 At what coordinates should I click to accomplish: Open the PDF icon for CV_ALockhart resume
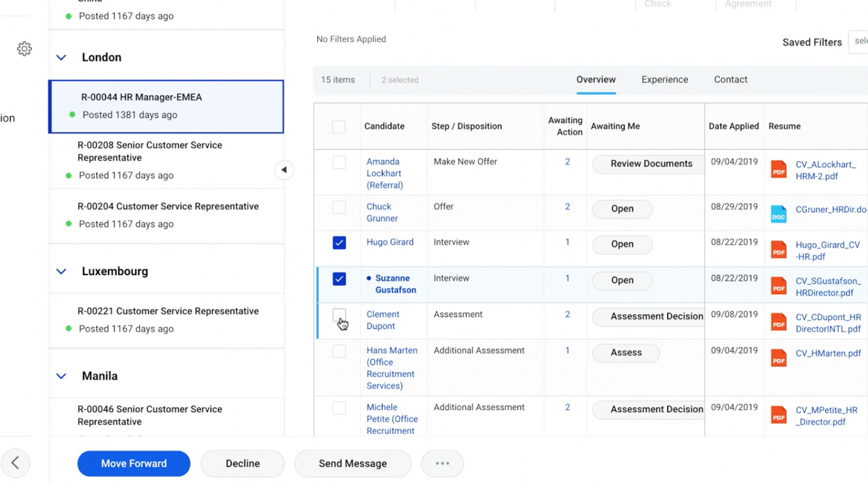(779, 169)
